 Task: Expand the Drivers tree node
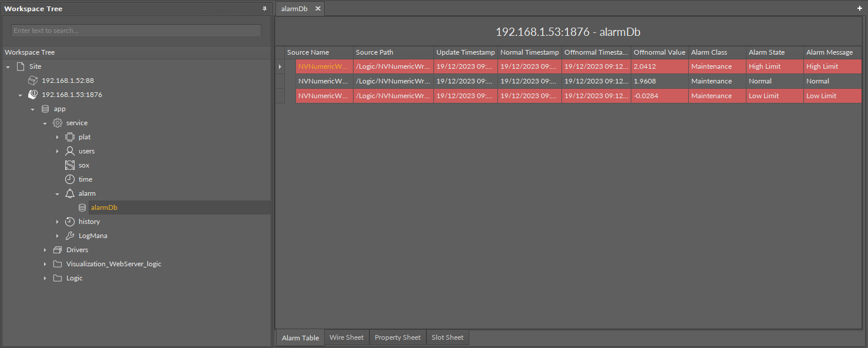[45, 249]
